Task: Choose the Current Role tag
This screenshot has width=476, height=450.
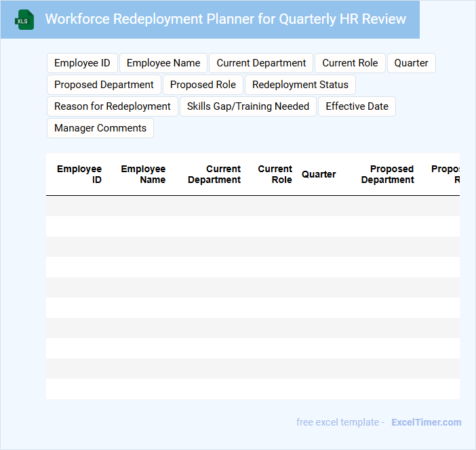Action: (x=350, y=63)
